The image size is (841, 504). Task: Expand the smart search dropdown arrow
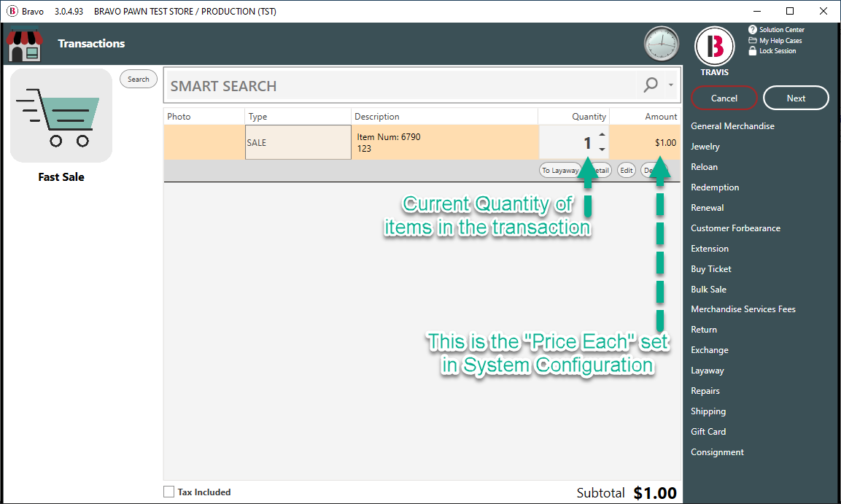(670, 85)
